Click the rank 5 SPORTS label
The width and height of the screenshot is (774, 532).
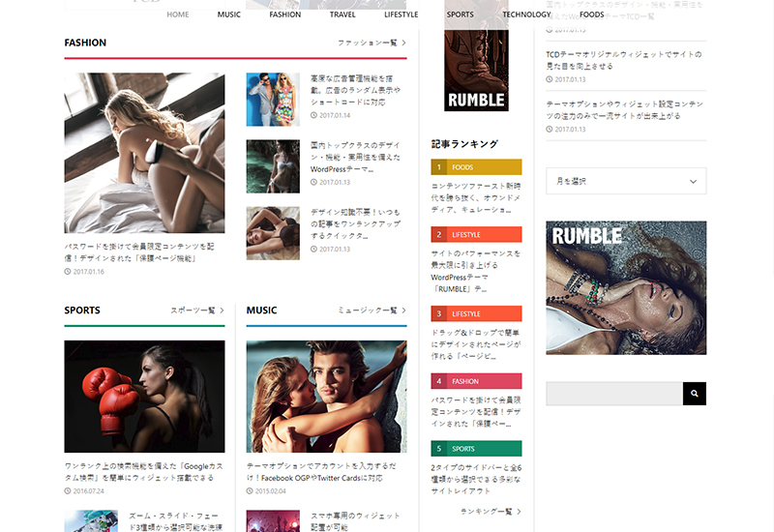tap(476, 449)
